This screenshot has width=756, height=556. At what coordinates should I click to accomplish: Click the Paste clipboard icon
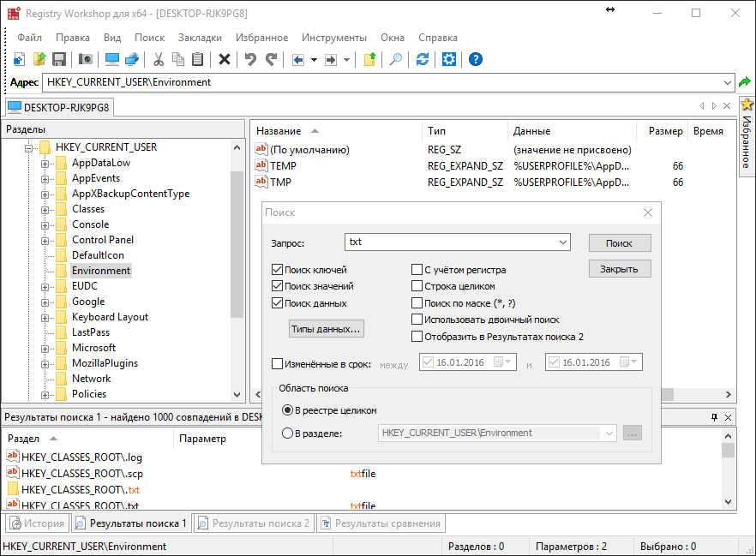[198, 59]
